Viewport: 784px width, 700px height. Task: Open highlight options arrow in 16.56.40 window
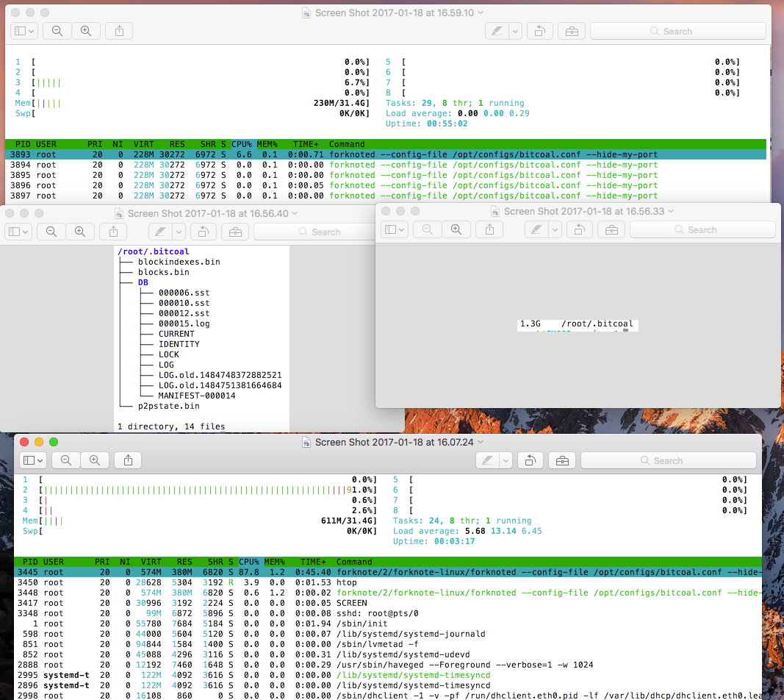click(179, 232)
